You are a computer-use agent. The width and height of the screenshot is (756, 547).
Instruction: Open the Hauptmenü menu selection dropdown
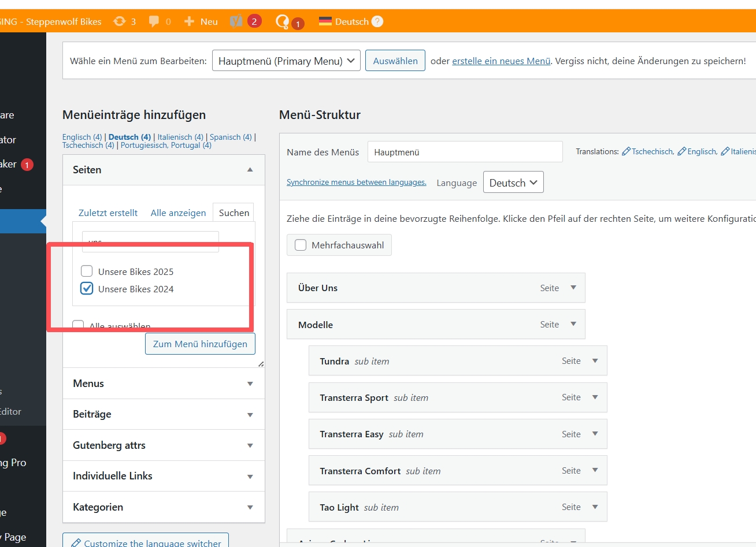[286, 61]
